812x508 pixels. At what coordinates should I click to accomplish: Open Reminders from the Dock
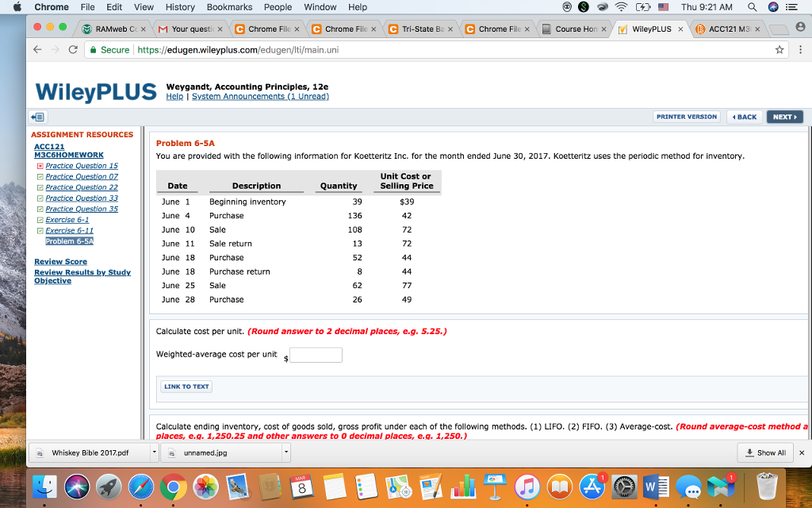click(x=366, y=487)
